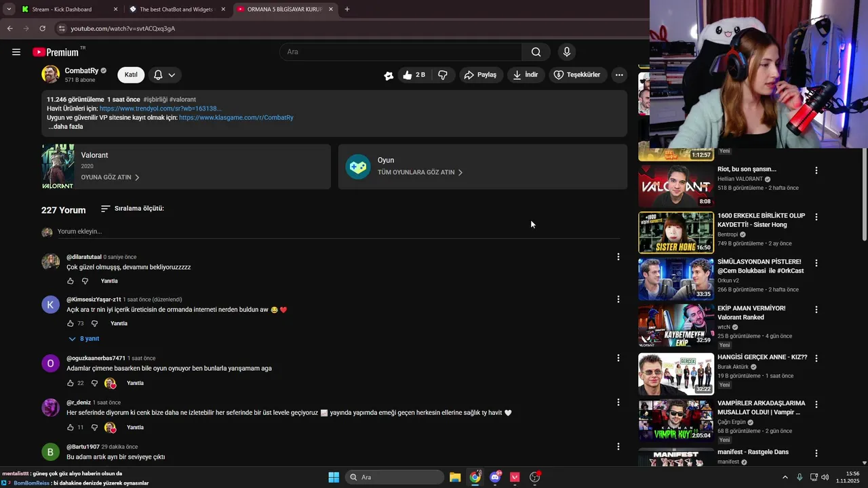Open the Sıralama ölçütü sort dropdown
This screenshot has height=488, width=868.
tap(132, 209)
